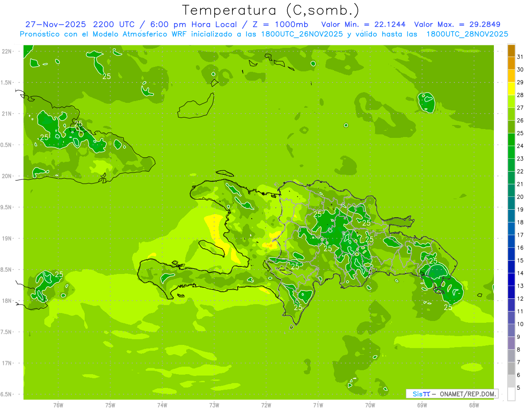Click the '19N' latitude axis label

point(7,238)
